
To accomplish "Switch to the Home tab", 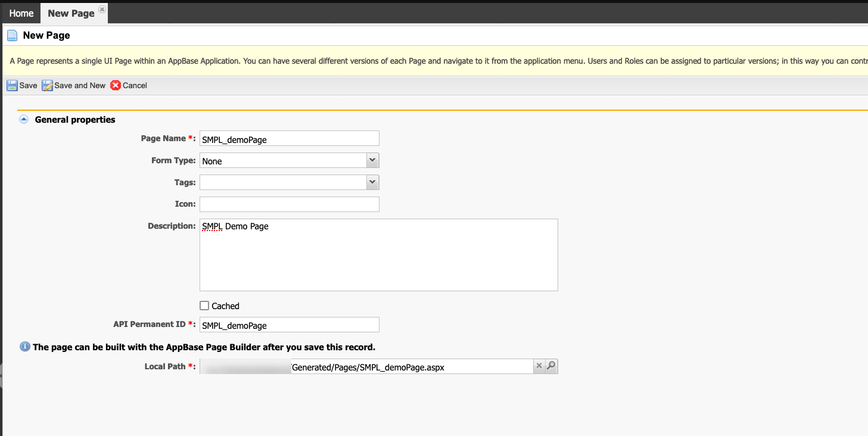I will pos(21,13).
